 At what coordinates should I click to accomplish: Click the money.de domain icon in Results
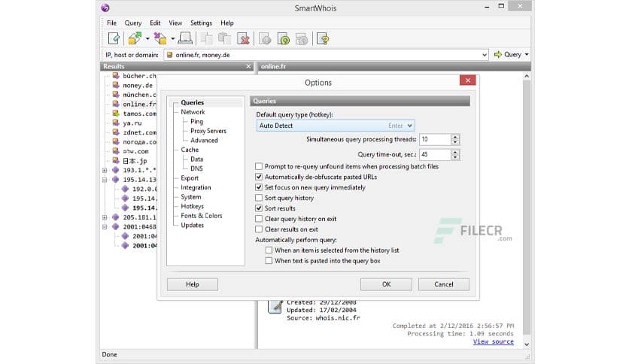point(116,85)
